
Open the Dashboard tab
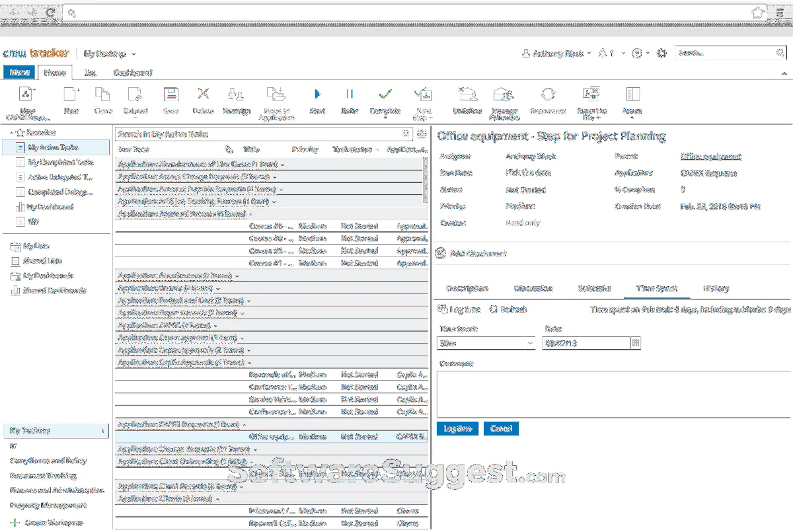click(x=133, y=73)
